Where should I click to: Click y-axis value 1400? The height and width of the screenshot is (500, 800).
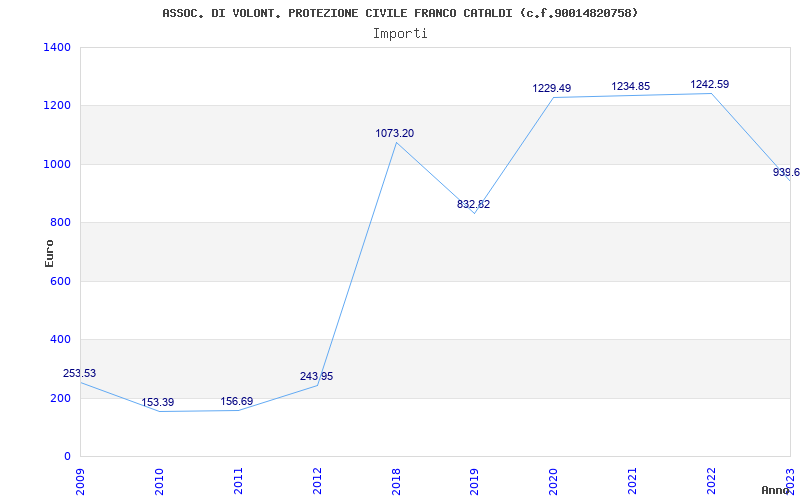[x=57, y=47]
